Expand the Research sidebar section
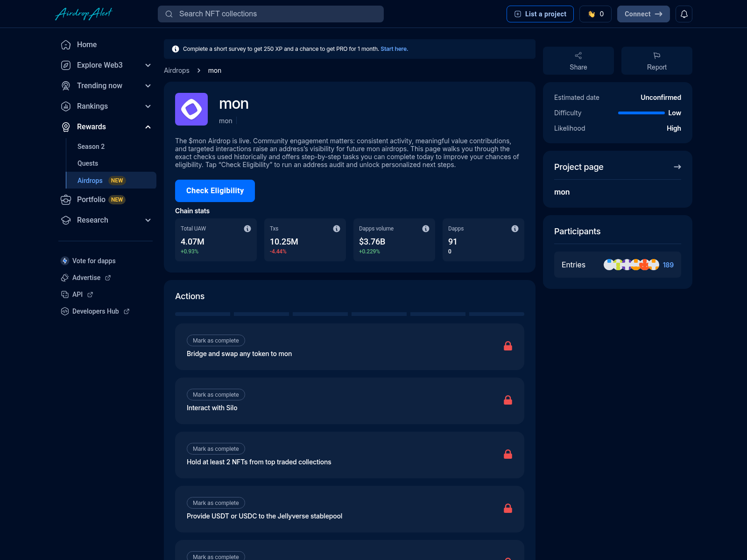This screenshot has width=747, height=560. pyautogui.click(x=148, y=220)
